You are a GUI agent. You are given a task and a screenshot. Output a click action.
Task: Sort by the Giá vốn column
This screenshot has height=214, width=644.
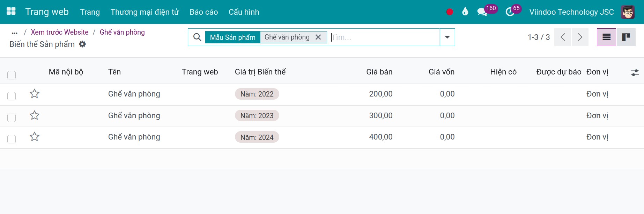click(x=442, y=72)
